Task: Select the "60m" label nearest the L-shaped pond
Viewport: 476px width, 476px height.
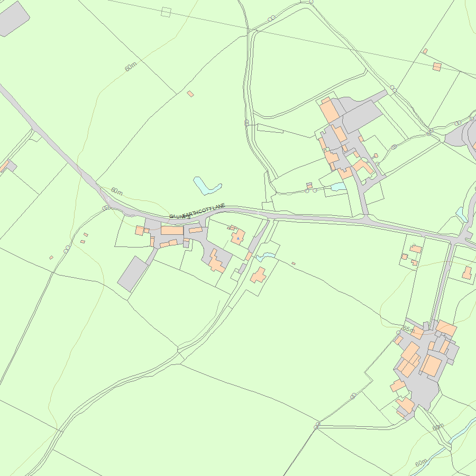Action: tap(117, 191)
